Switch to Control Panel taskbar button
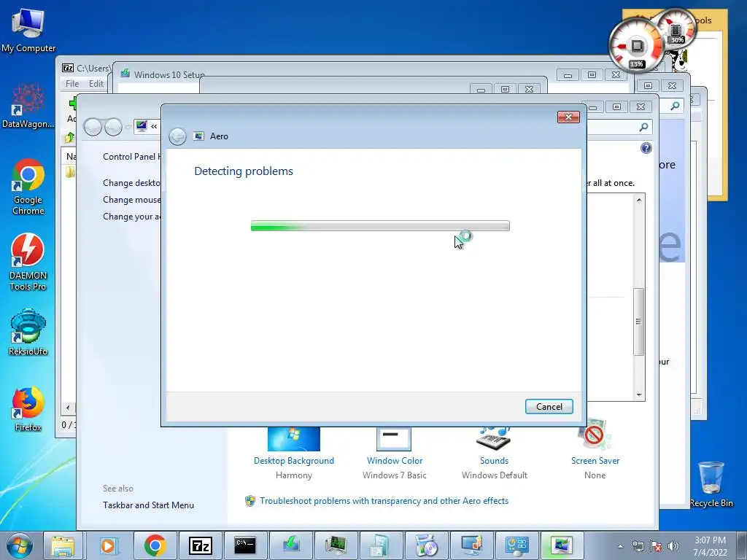The width and height of the screenshot is (747, 560). pyautogui.click(x=516, y=545)
